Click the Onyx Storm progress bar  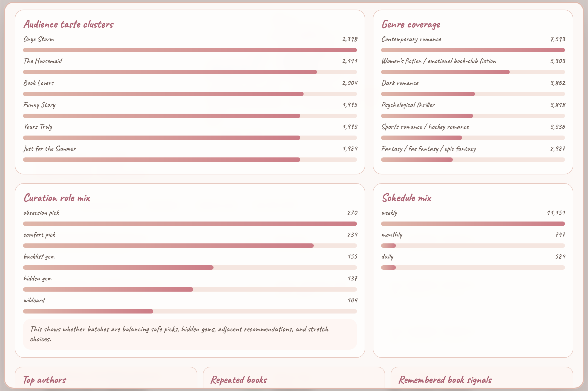[x=190, y=50]
